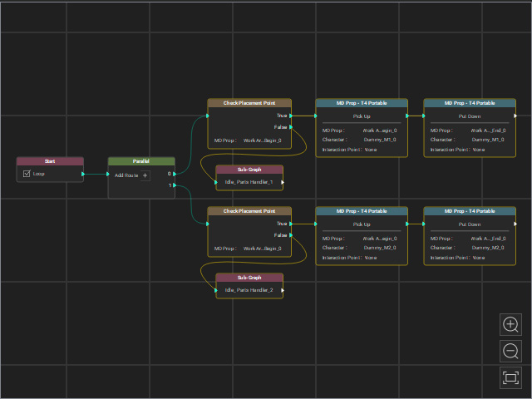532x399 pixels.
Task: Click output port of upper Put Down node
Action: point(515,116)
